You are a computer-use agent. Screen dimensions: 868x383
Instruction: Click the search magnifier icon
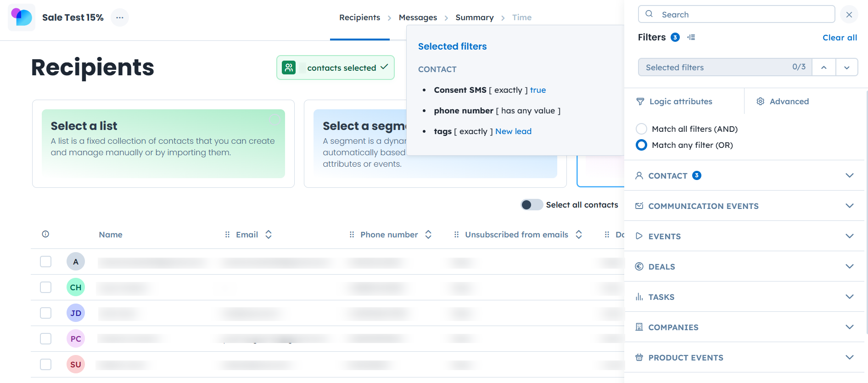click(x=649, y=14)
